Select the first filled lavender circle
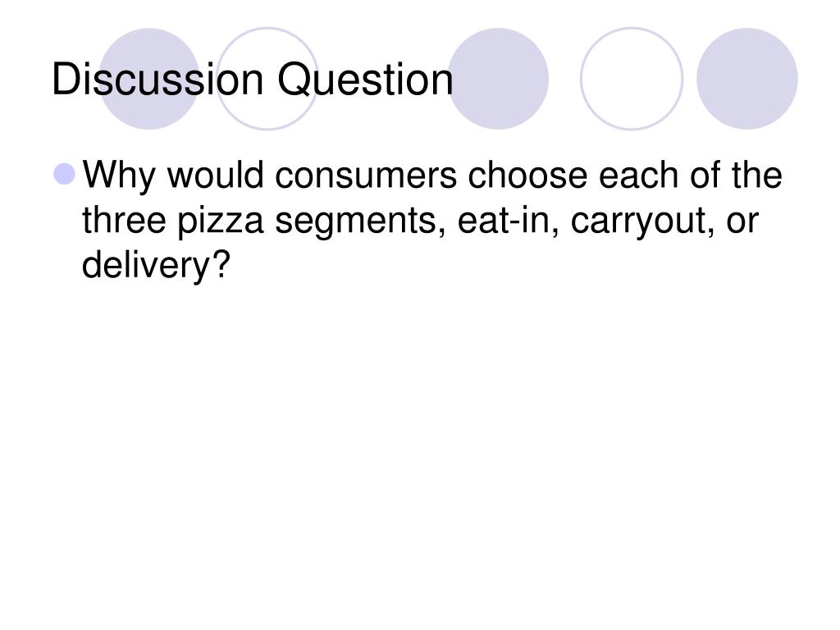 (149, 79)
